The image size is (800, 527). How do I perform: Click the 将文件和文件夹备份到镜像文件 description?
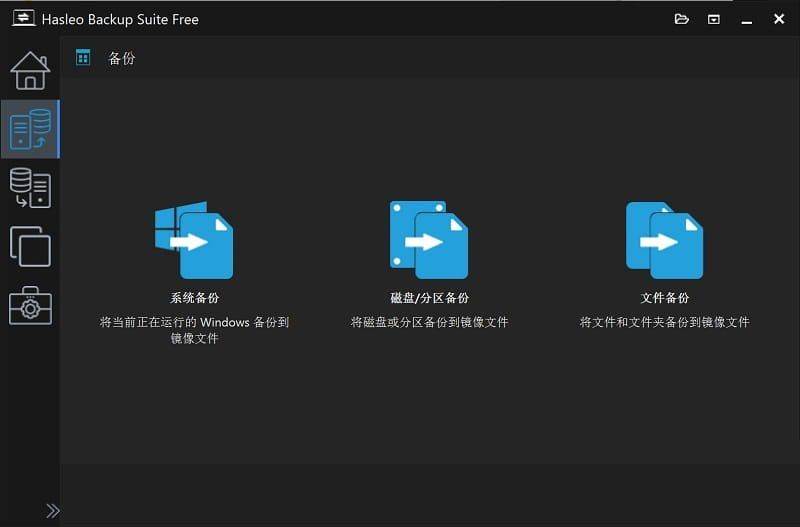664,322
